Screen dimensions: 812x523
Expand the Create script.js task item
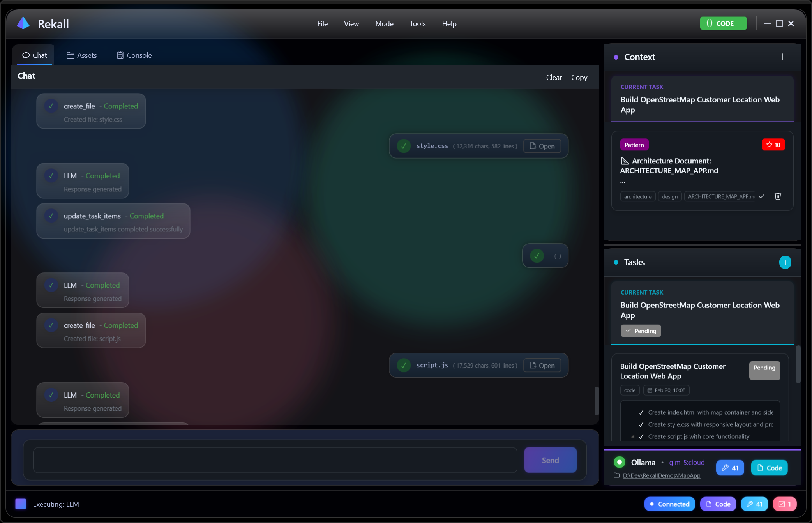(x=633, y=436)
